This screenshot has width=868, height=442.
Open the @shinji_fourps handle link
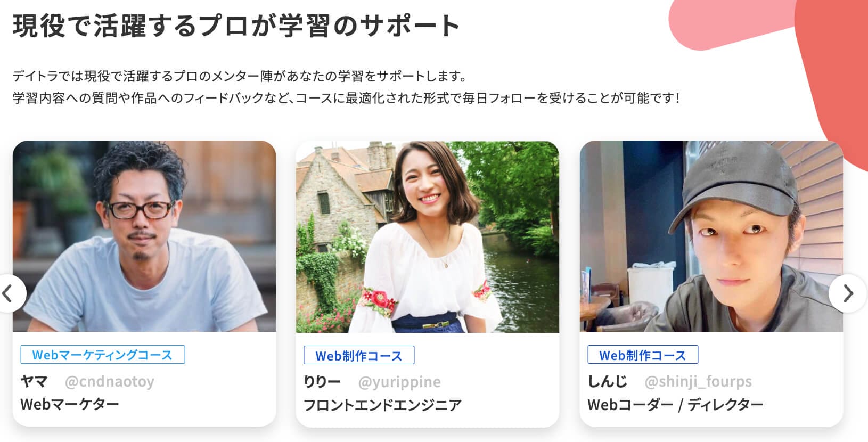click(x=698, y=382)
